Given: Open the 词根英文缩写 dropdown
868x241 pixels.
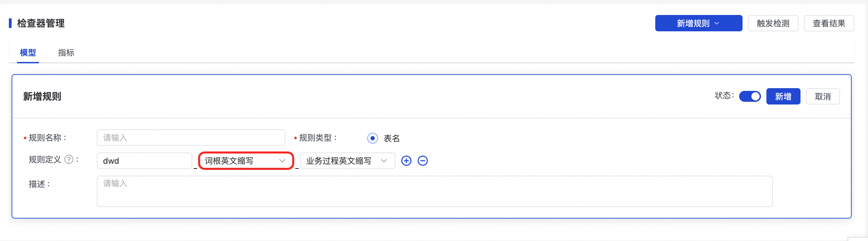Looking at the screenshot, I should pos(246,161).
